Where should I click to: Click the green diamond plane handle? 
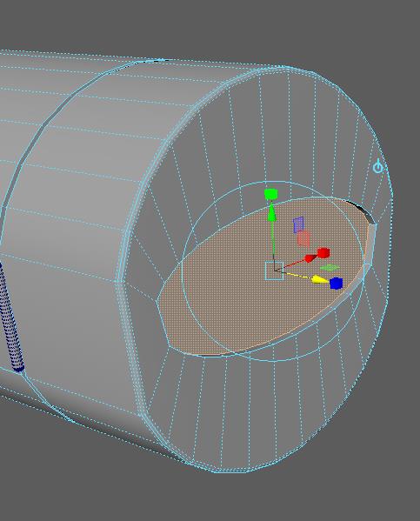[330, 268]
